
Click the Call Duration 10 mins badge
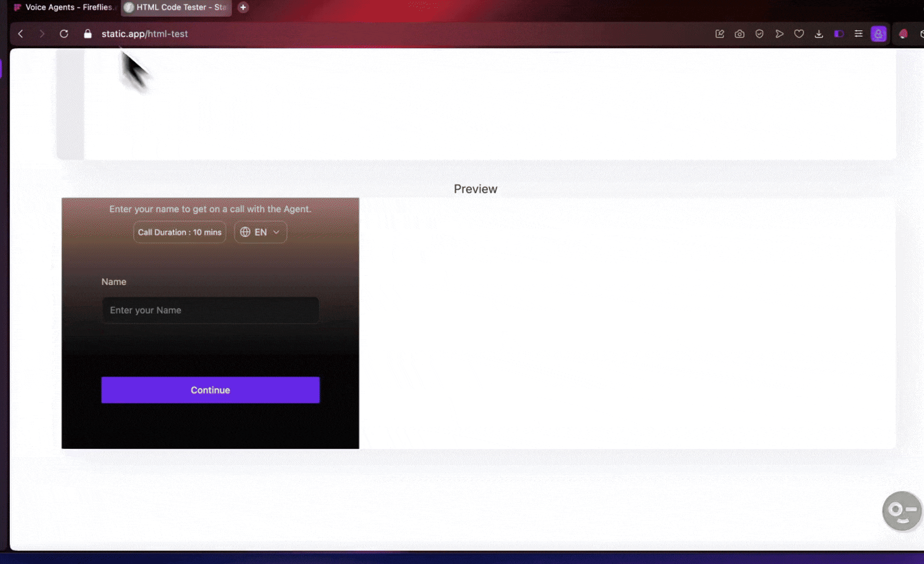point(179,232)
